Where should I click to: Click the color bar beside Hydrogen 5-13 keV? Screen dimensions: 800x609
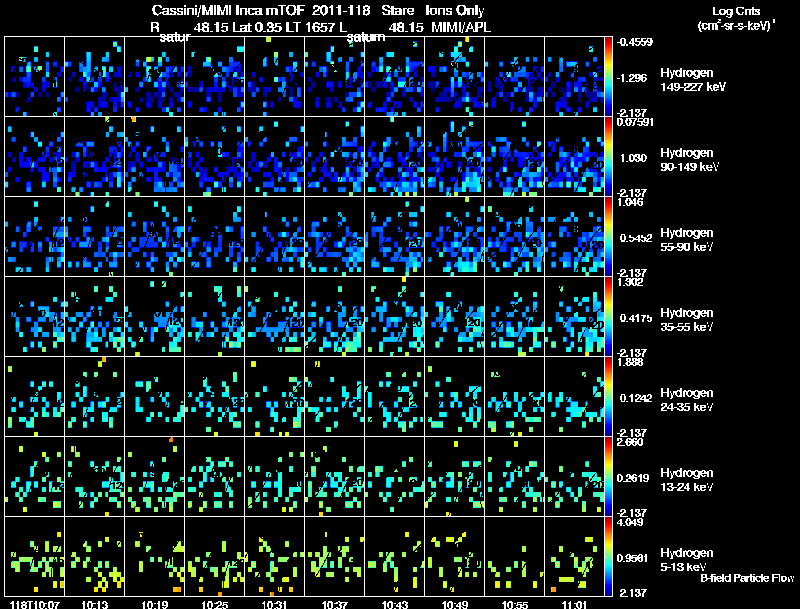(x=608, y=557)
